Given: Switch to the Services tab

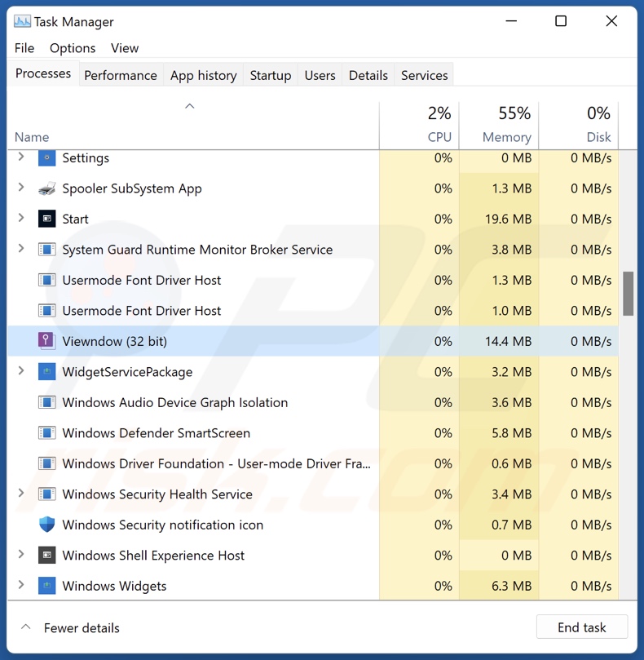Looking at the screenshot, I should click(424, 75).
